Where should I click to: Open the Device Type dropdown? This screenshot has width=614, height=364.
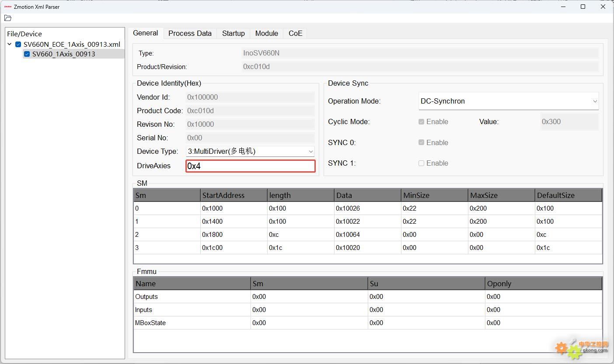250,151
